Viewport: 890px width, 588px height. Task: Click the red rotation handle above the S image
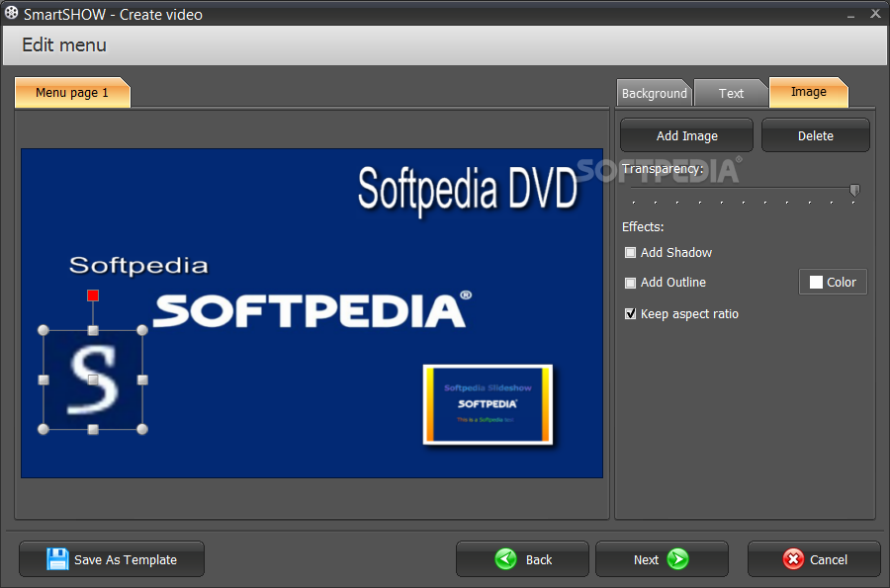[93, 295]
